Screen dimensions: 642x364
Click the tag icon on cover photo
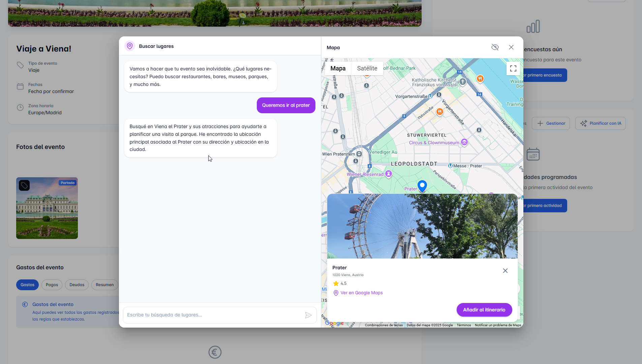(24, 185)
